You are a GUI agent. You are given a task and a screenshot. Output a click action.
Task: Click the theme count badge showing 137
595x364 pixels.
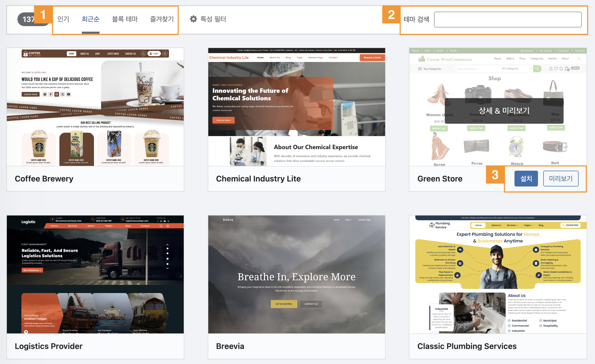(29, 19)
